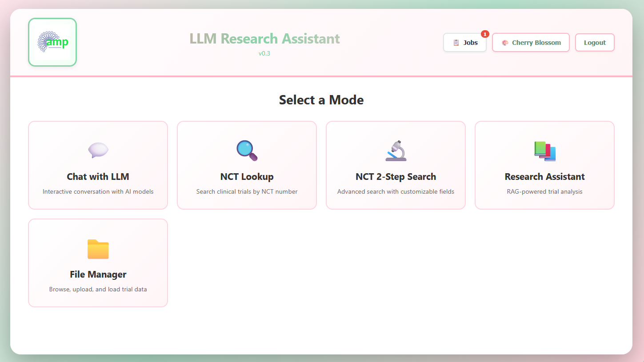
Task: Click the Select a Mode heading
Action: (321, 100)
